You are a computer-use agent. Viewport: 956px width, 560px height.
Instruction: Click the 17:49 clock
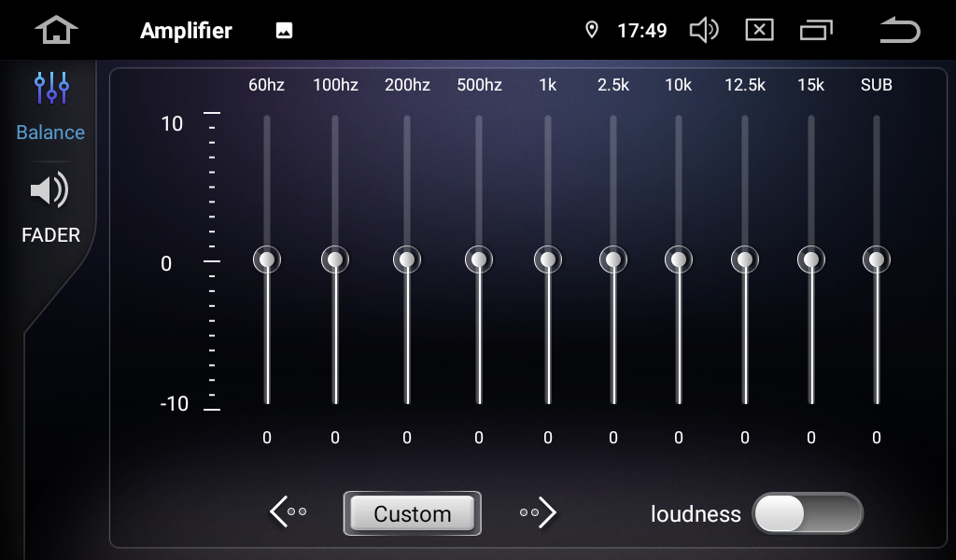642,31
